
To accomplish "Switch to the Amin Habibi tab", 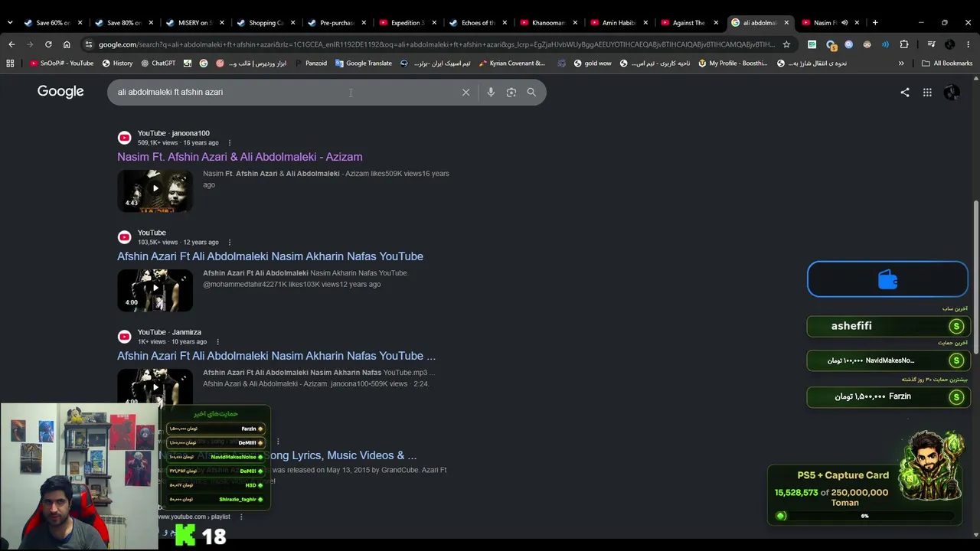I will 619,23.
